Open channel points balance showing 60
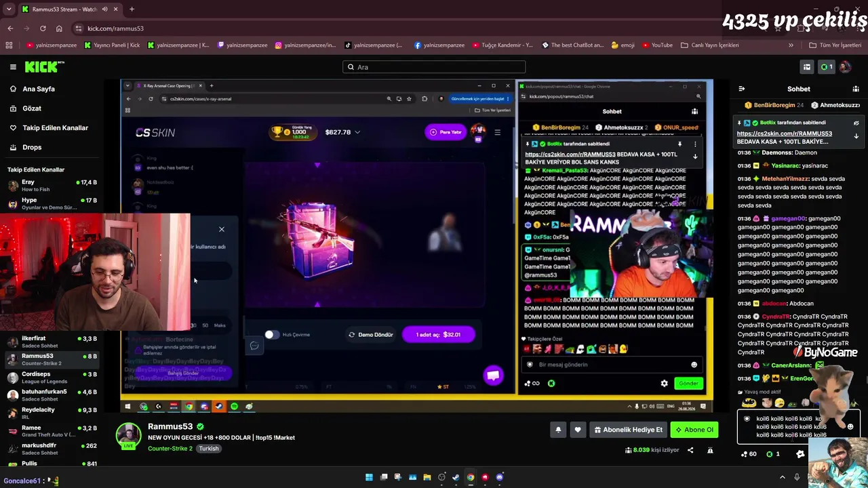The image size is (868, 488). [749, 454]
